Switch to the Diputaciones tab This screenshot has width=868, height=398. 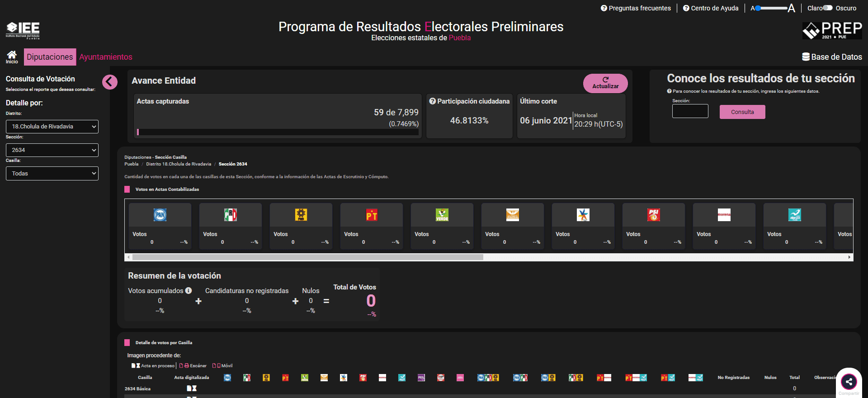[50, 57]
